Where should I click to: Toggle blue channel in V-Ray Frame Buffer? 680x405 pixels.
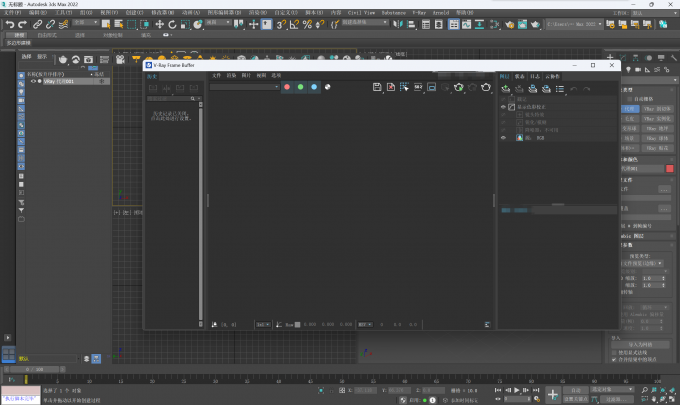point(314,87)
